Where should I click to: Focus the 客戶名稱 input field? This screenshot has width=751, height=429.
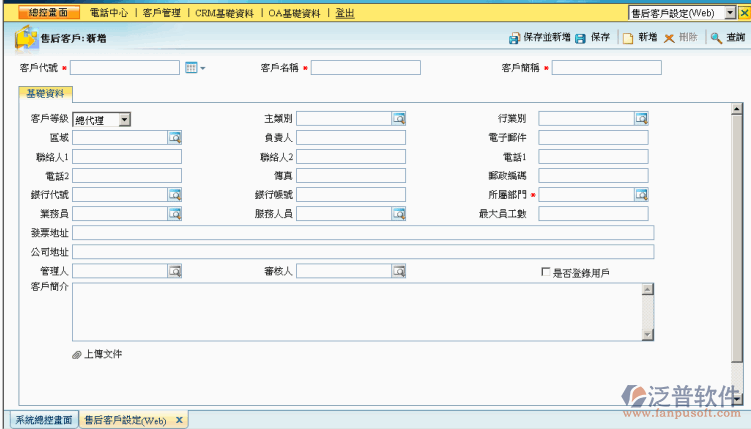point(366,68)
